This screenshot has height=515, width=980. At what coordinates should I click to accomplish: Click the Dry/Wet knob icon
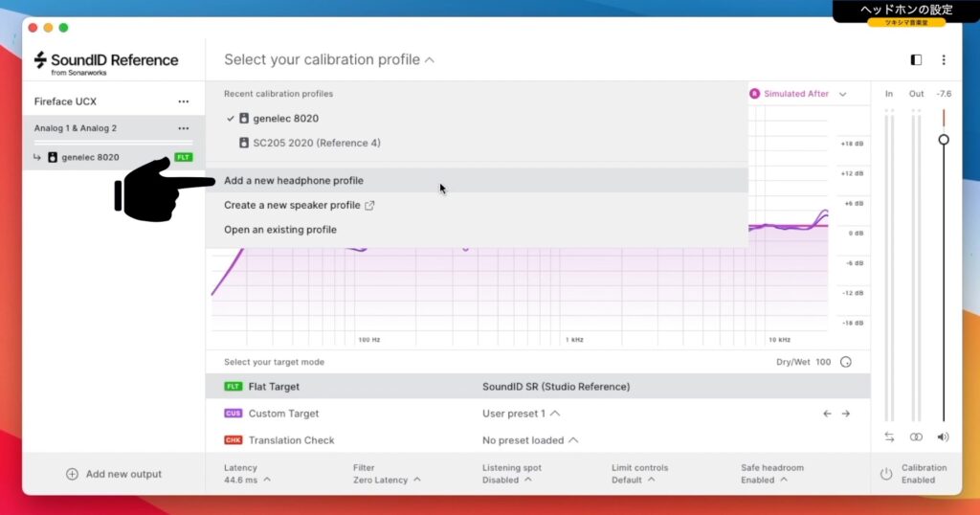[x=846, y=362]
